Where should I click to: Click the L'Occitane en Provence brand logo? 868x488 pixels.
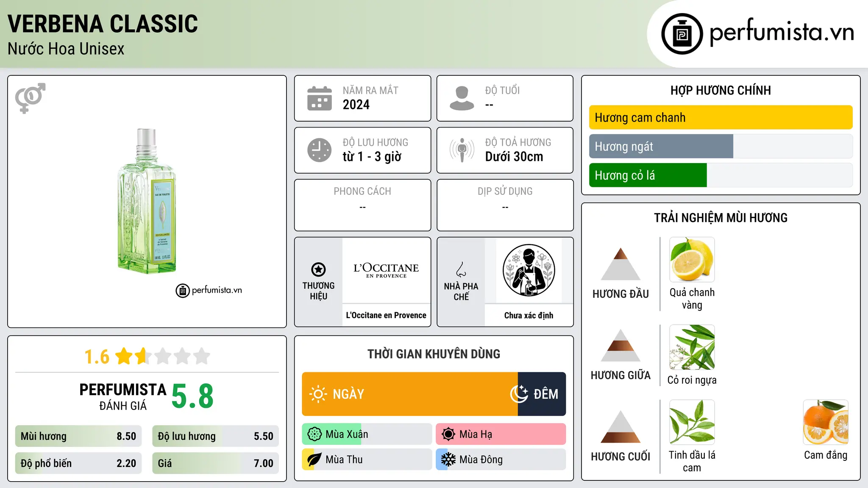[386, 270]
